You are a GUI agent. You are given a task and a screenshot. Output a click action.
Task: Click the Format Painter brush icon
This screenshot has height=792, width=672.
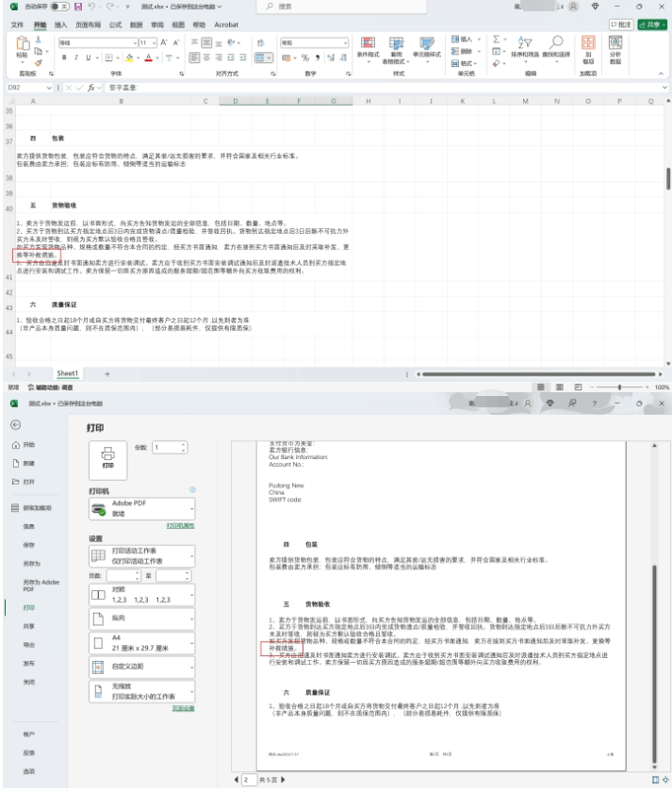click(38, 62)
